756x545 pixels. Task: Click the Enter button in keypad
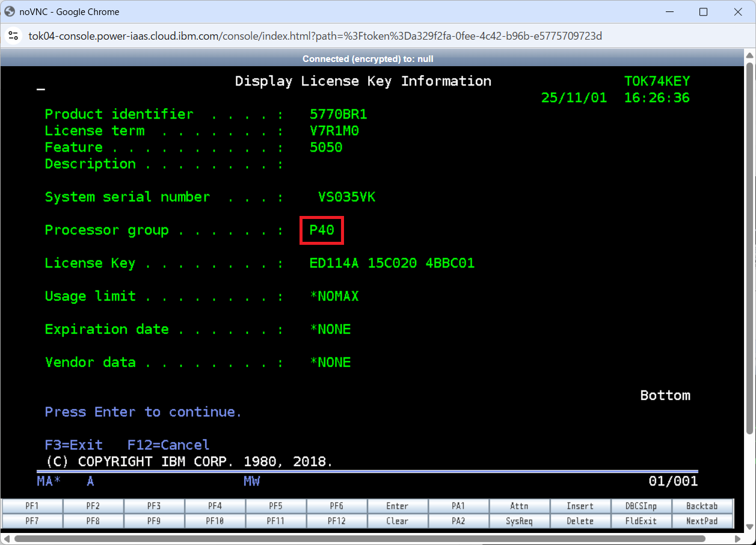click(x=398, y=506)
